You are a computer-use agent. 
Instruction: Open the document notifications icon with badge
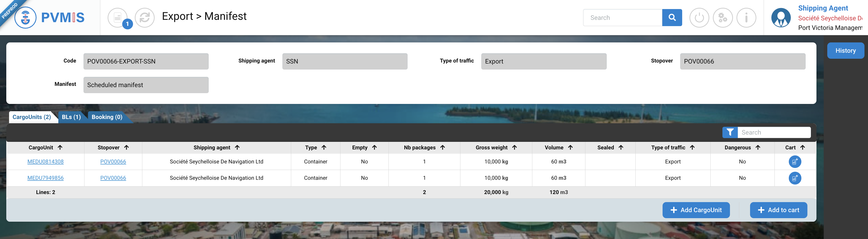click(118, 18)
